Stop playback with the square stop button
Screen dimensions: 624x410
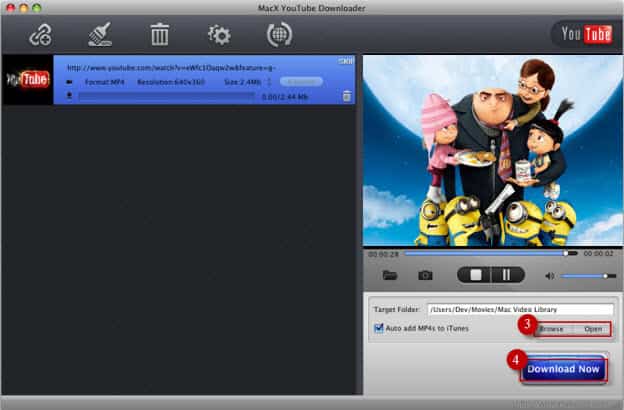476,275
